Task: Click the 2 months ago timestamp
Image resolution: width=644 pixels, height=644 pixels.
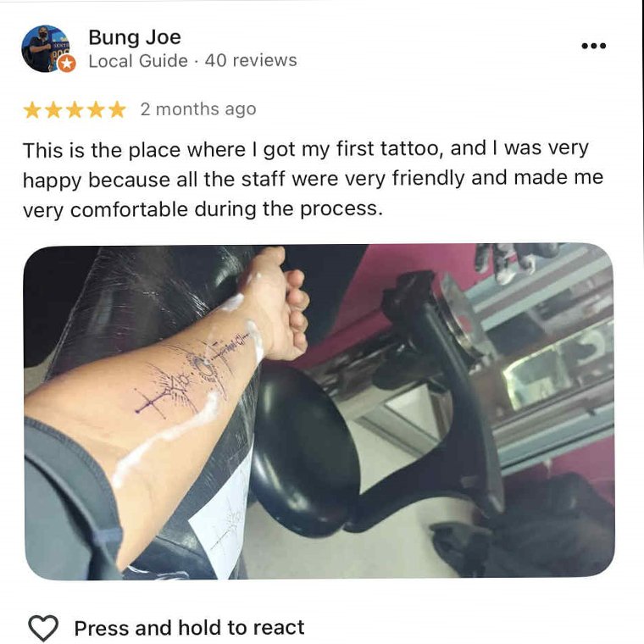Action: pyautogui.click(x=198, y=109)
